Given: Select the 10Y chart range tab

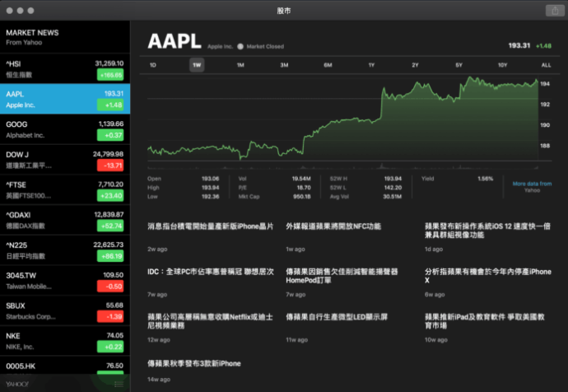Looking at the screenshot, I should coord(502,65).
